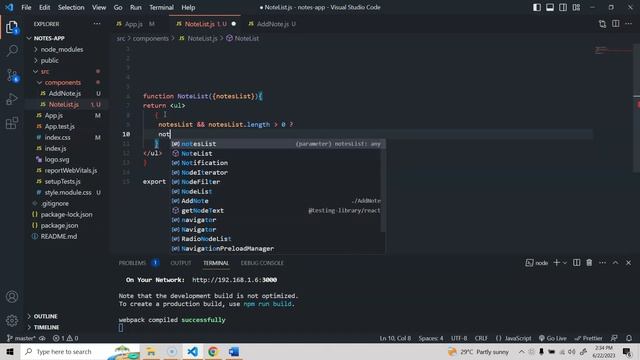Click the Go Live status bar button
The height and width of the screenshot is (360, 640).
553,338
